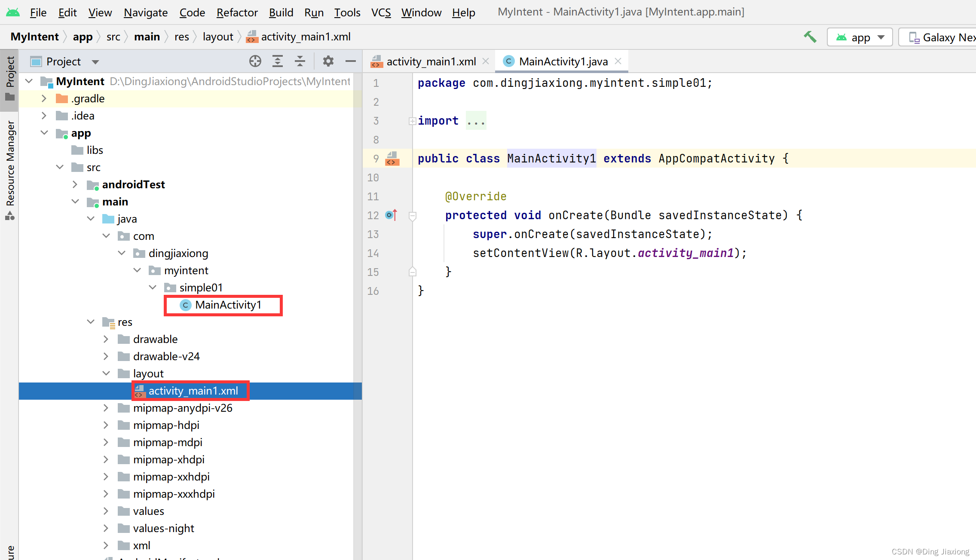Viewport: 976px width, 560px height.
Task: Open the Build menu
Action: 281,12
